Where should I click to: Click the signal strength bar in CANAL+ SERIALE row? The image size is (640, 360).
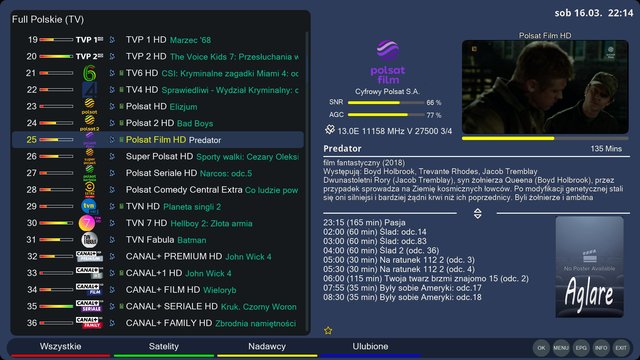point(56,306)
